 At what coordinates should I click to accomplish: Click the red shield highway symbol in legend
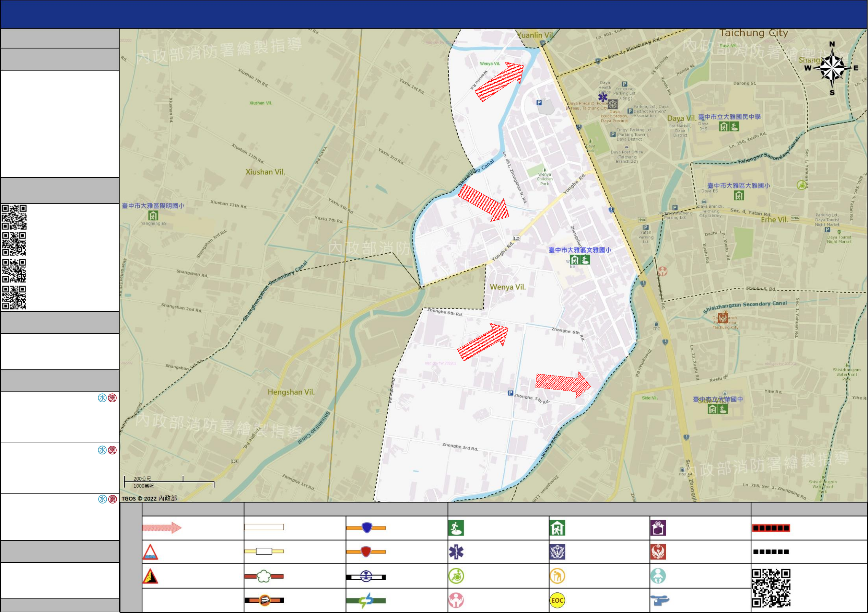coord(366,552)
